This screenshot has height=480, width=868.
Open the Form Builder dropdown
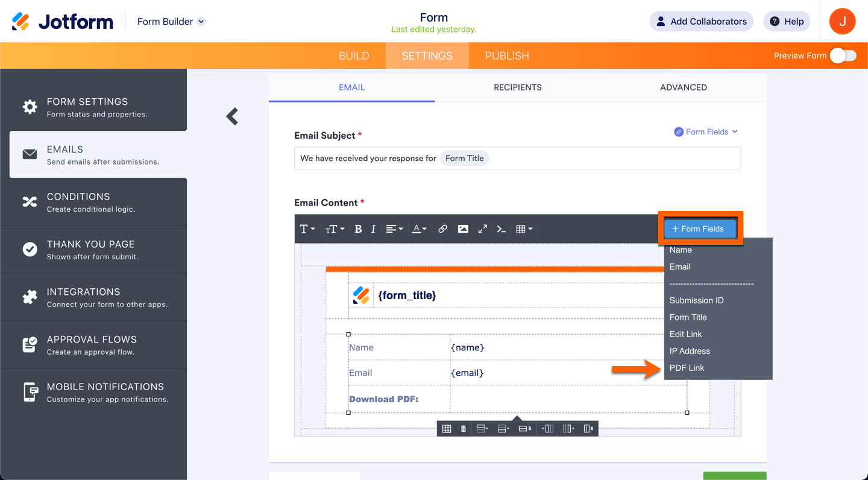[x=171, y=22]
